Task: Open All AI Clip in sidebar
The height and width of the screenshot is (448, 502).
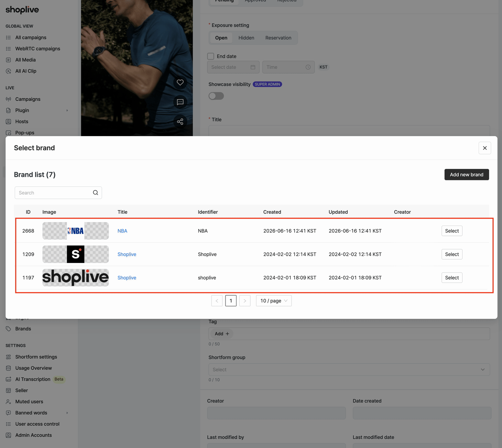Action: point(26,71)
